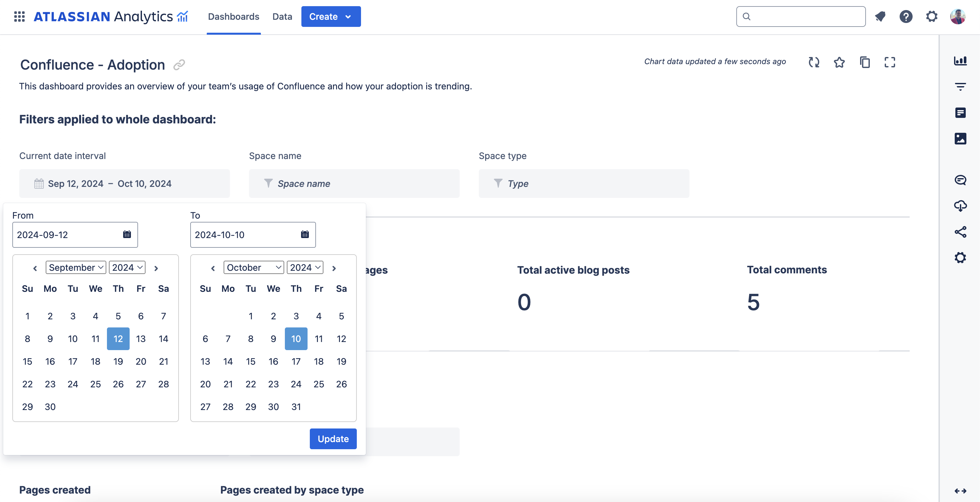
Task: Click the Update button
Action: pos(333,439)
